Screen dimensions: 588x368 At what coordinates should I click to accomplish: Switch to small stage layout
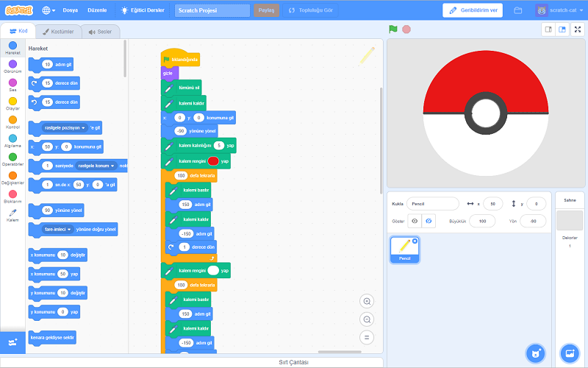pos(548,29)
